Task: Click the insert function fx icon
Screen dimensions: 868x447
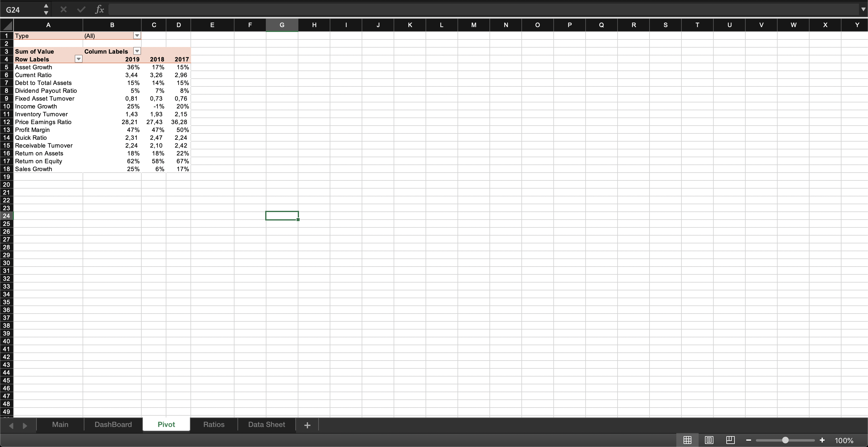Action: point(99,9)
